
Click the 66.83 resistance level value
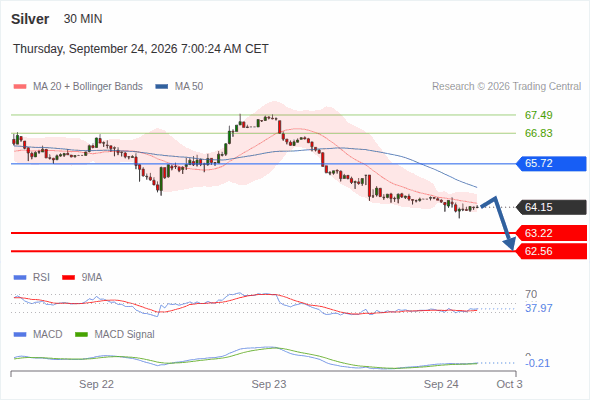point(538,133)
